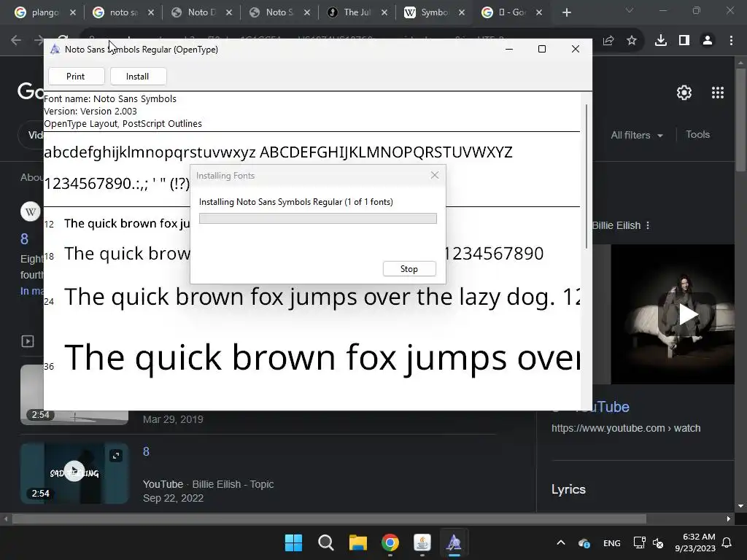
Task: Open Google apps grid
Action: tap(718, 93)
